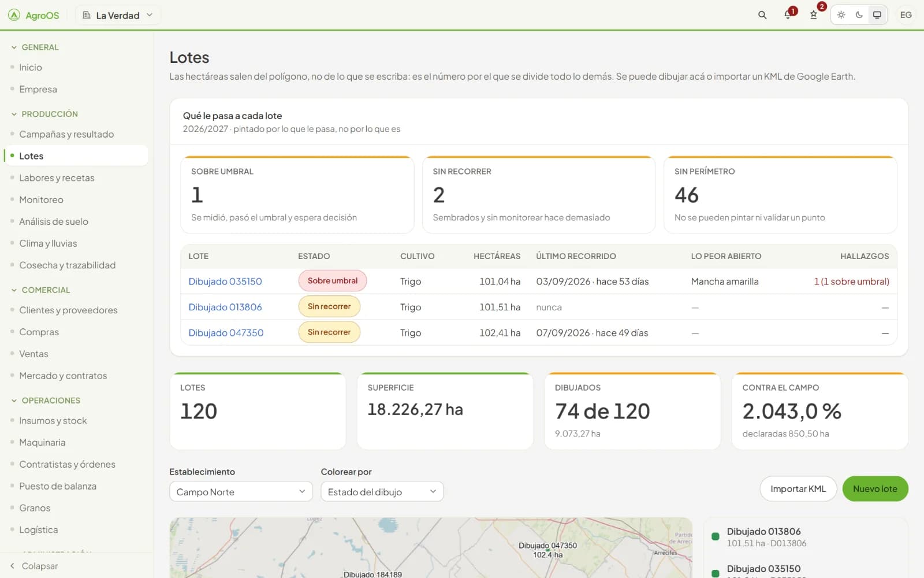Switch to light theme sun icon
Screen dimensions: 924x578
[x=841, y=15]
